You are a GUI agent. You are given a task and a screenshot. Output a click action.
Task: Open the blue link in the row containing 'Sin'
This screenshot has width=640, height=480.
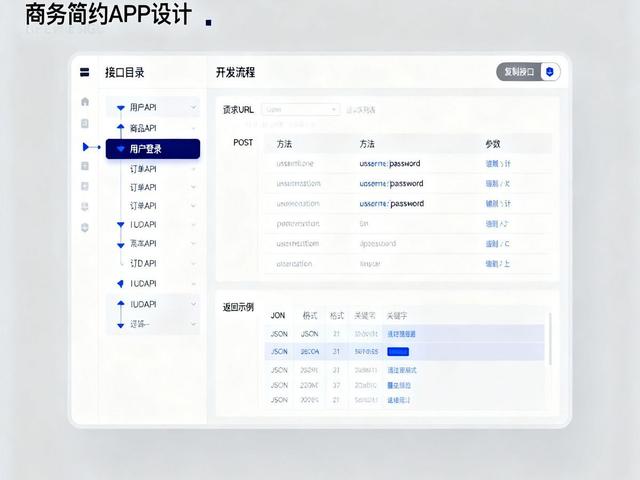(x=496, y=224)
